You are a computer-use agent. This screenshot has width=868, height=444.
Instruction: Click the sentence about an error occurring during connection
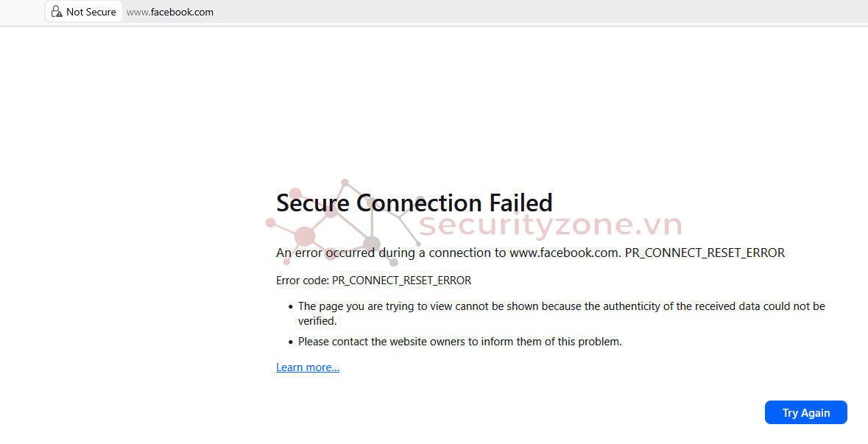(x=530, y=253)
